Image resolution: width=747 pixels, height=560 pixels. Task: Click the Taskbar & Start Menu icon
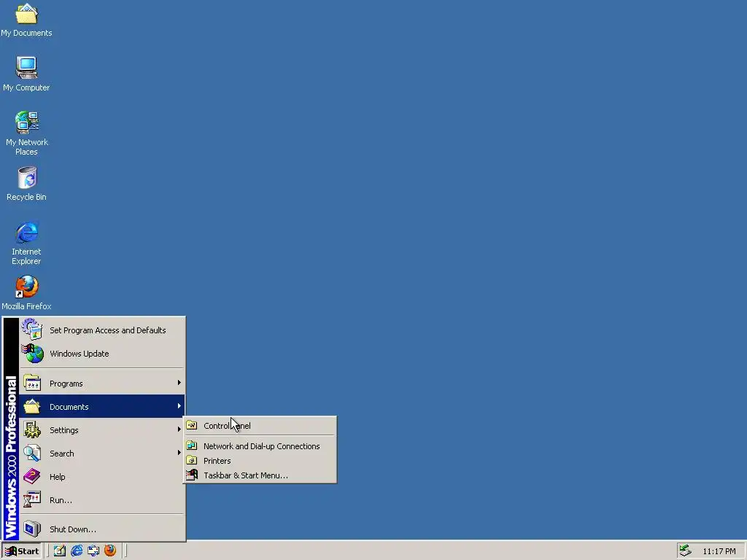coord(192,475)
